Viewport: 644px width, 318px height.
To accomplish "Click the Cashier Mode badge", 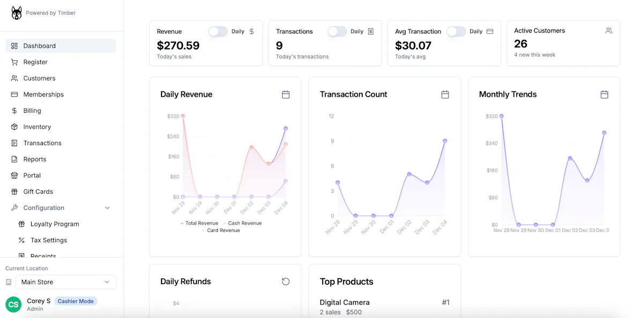I will [x=76, y=301].
